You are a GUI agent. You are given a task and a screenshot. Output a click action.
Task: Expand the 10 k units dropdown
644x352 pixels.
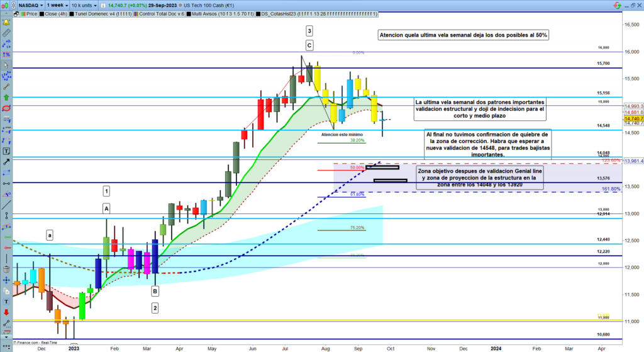coord(86,4)
